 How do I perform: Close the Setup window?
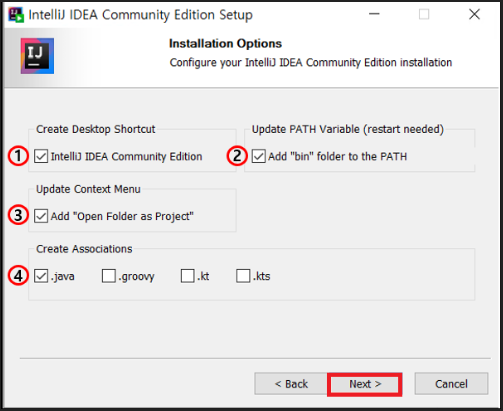click(x=474, y=14)
